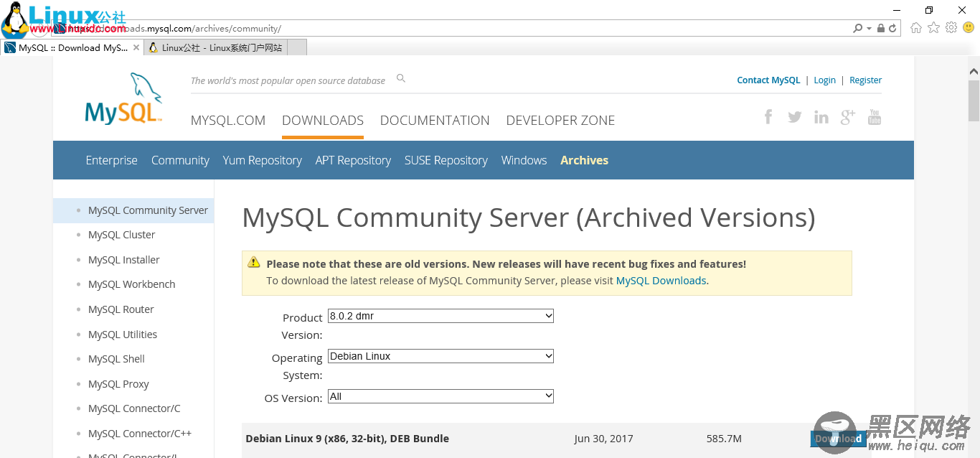Open the OS Version dropdown

pos(440,396)
